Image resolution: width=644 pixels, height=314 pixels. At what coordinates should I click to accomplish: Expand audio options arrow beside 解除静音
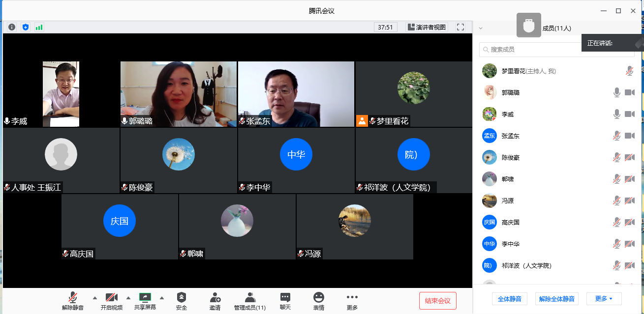(x=95, y=298)
